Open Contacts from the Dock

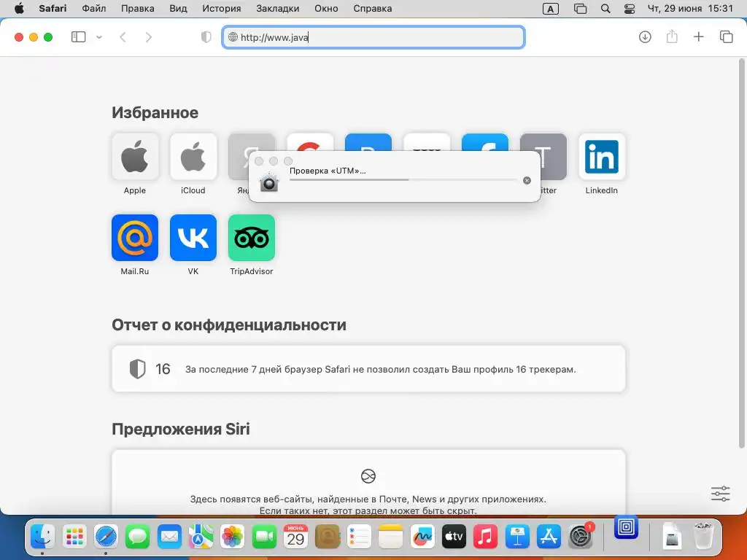[328, 537]
